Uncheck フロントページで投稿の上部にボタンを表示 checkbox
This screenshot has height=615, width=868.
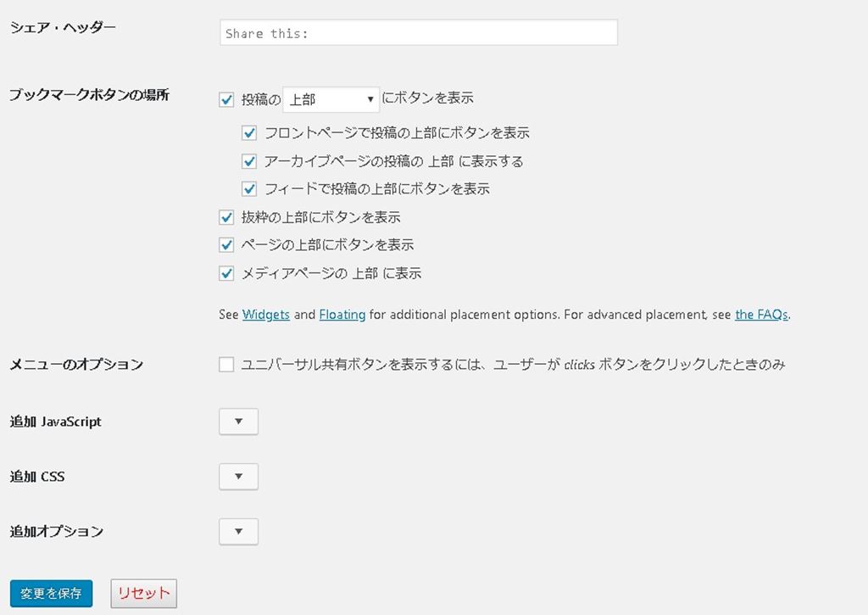click(249, 133)
